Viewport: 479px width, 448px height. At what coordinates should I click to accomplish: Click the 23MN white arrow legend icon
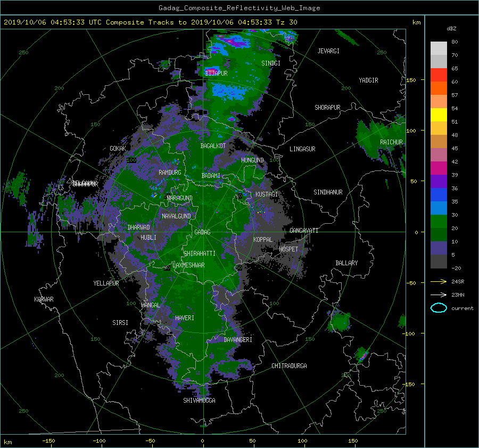(x=439, y=295)
